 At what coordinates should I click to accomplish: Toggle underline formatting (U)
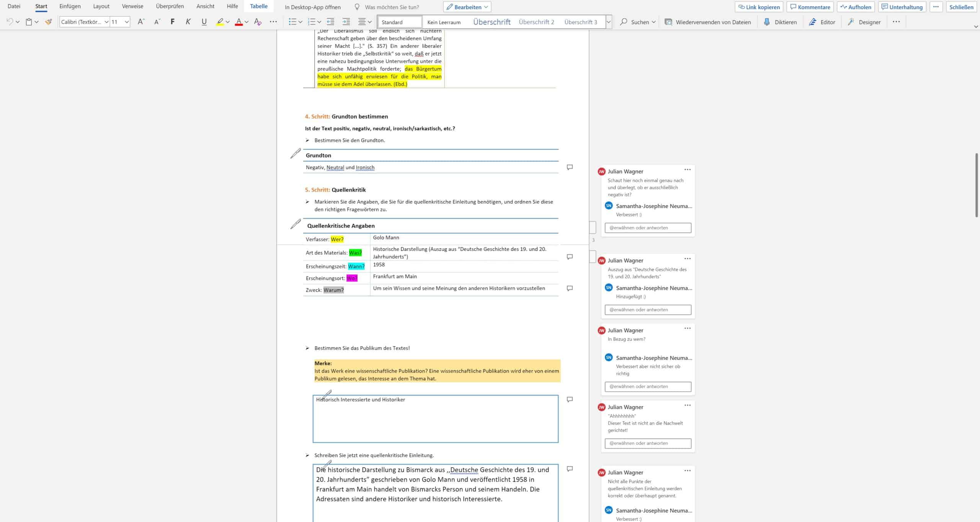[204, 22]
